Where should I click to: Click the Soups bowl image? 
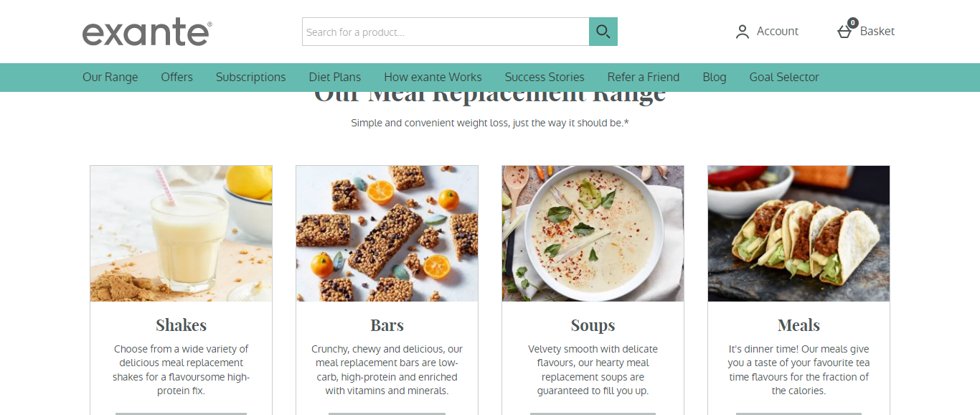(x=593, y=233)
